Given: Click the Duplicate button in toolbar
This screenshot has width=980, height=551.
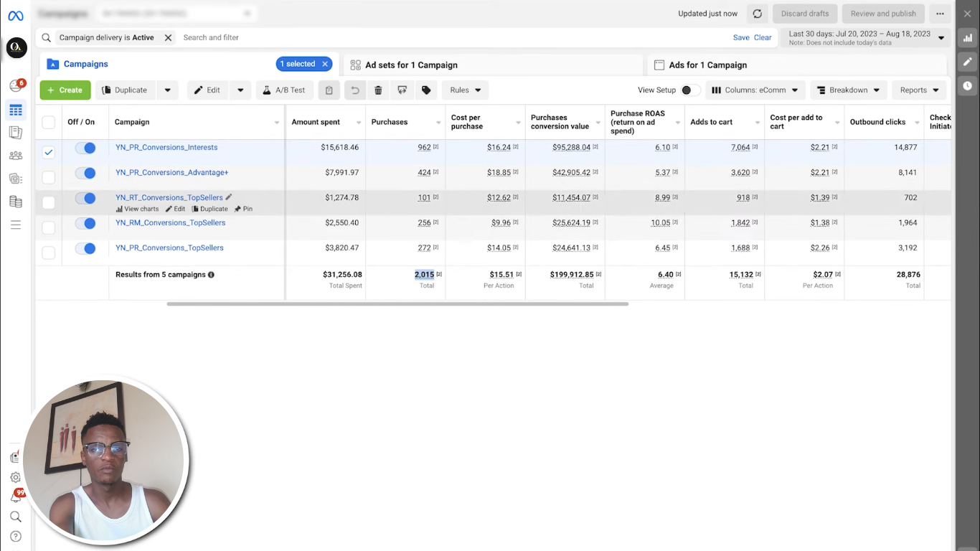Looking at the screenshot, I should 126,90.
